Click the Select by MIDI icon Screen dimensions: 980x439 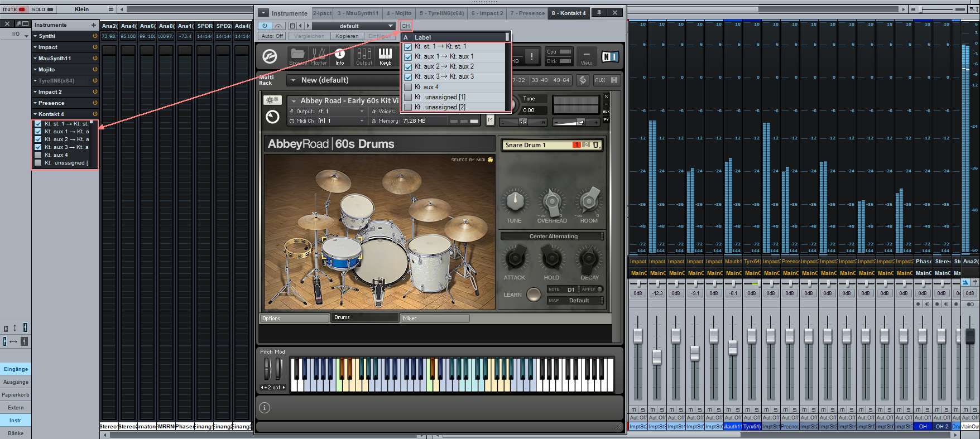pos(491,160)
